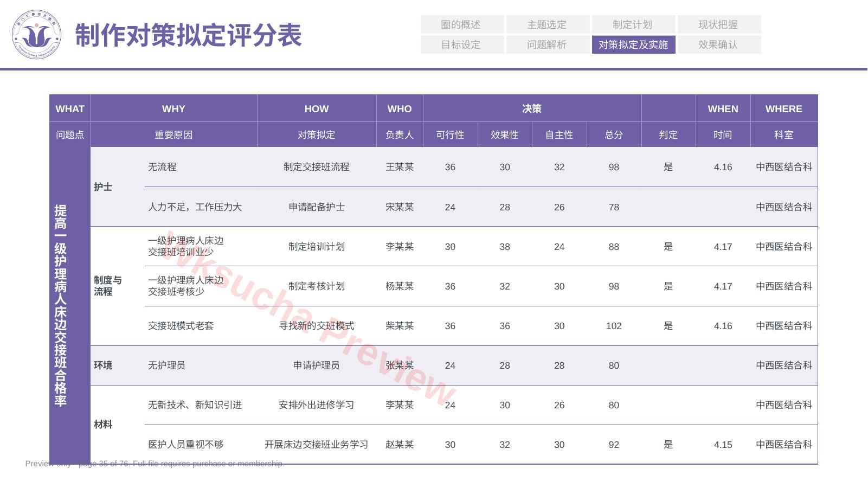Click the 对策拟定 subheader cell
Viewport: 868px width, 488px height.
tap(317, 134)
